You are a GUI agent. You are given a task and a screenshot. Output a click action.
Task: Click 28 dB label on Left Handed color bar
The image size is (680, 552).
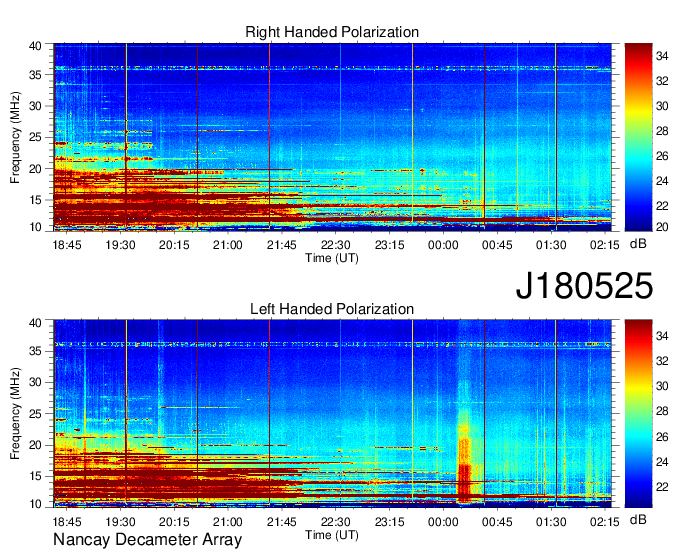click(x=662, y=411)
